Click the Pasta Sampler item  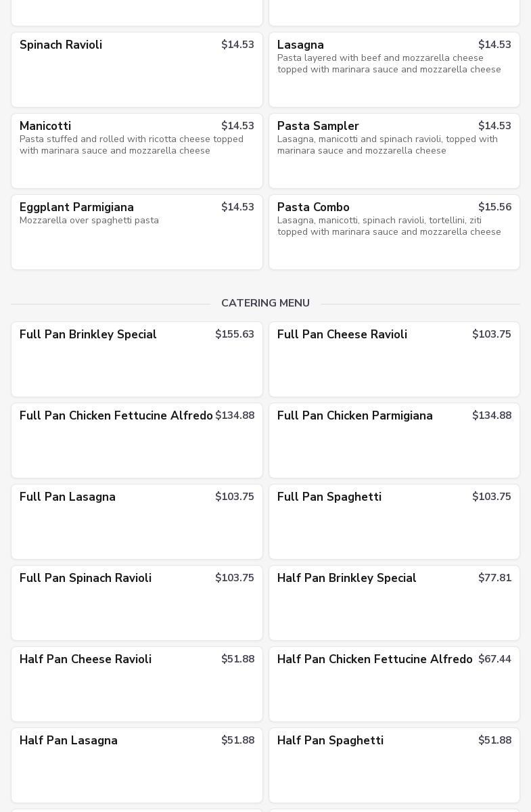point(394,150)
